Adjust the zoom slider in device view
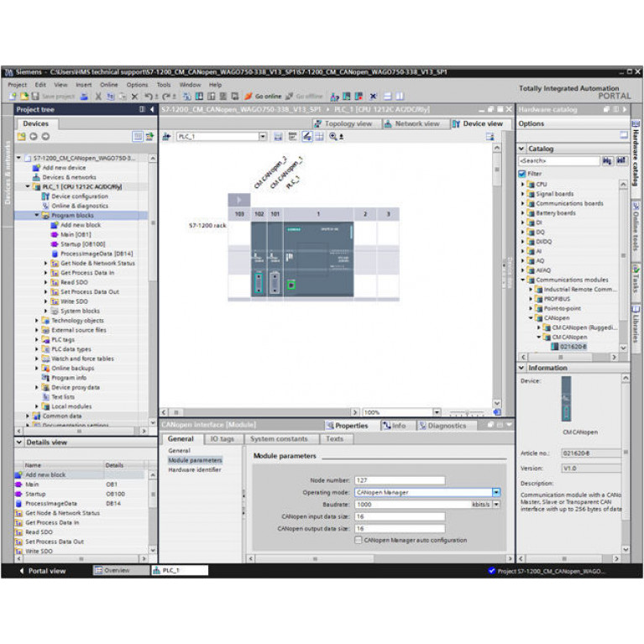The height and width of the screenshot is (644, 644). 467,412
